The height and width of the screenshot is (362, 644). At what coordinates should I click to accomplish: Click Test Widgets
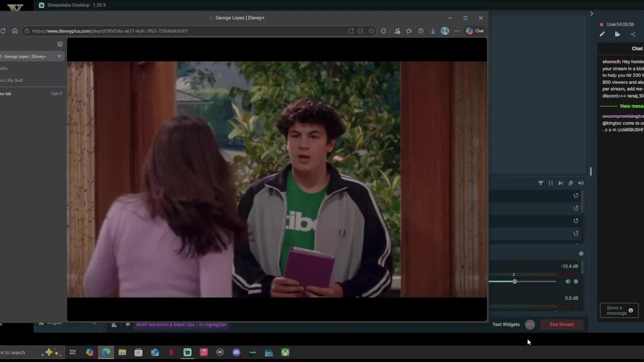click(506, 324)
